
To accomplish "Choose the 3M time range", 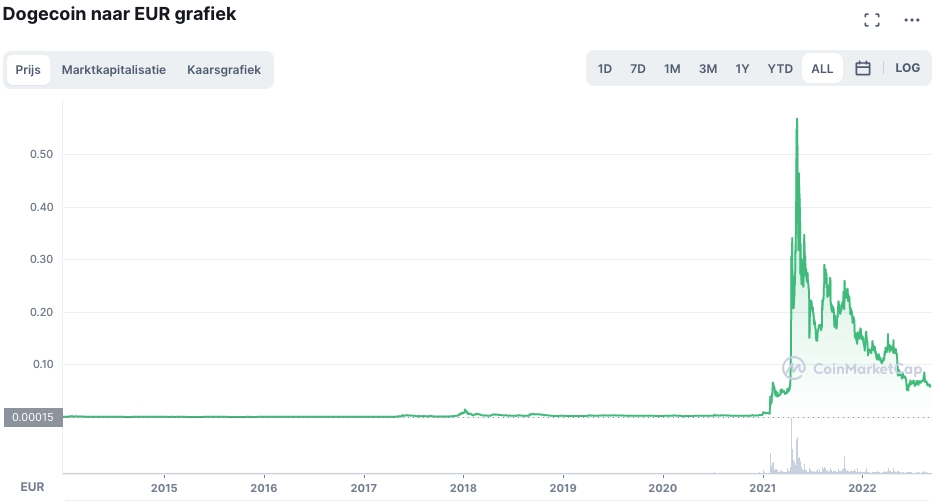I will click(x=708, y=69).
